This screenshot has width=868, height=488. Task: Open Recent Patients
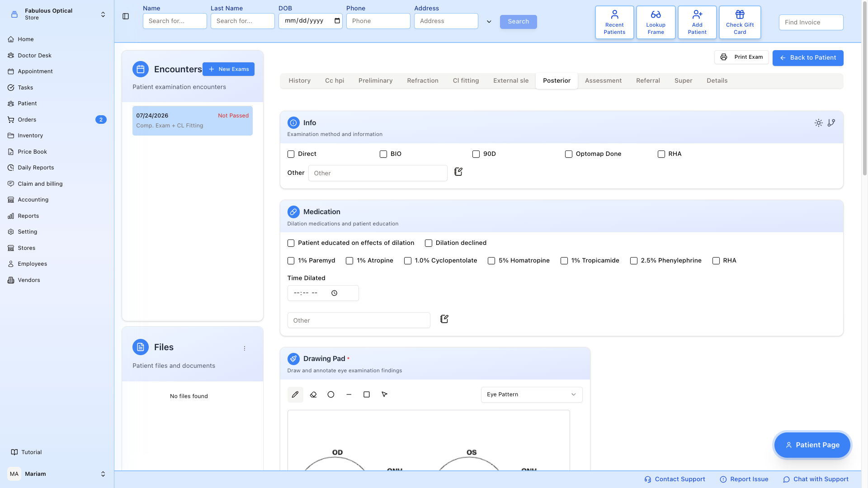pos(614,22)
